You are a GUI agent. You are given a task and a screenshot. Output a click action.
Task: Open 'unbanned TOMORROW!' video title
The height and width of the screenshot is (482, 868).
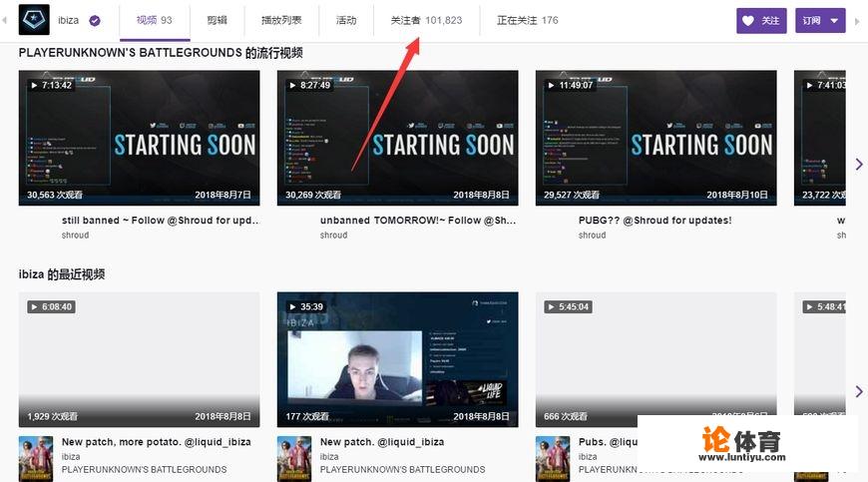tap(418, 221)
